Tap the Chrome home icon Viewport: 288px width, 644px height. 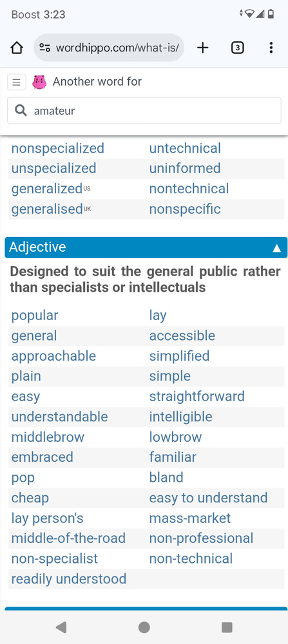pos(17,48)
